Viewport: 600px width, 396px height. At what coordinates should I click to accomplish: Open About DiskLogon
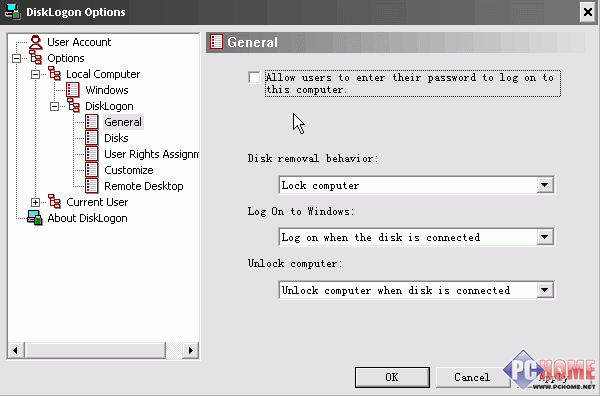pos(87,218)
